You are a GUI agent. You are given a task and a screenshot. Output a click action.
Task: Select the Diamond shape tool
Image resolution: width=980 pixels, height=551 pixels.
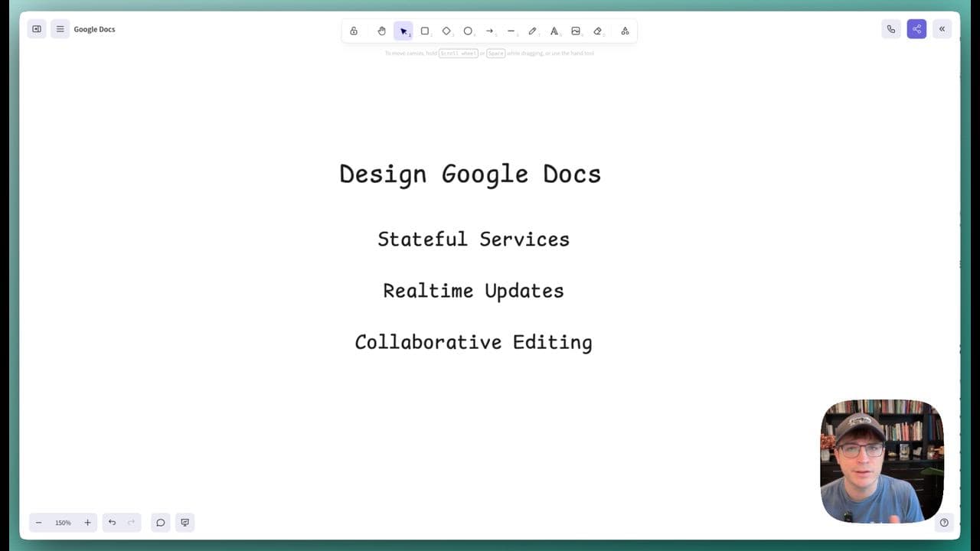point(446,31)
